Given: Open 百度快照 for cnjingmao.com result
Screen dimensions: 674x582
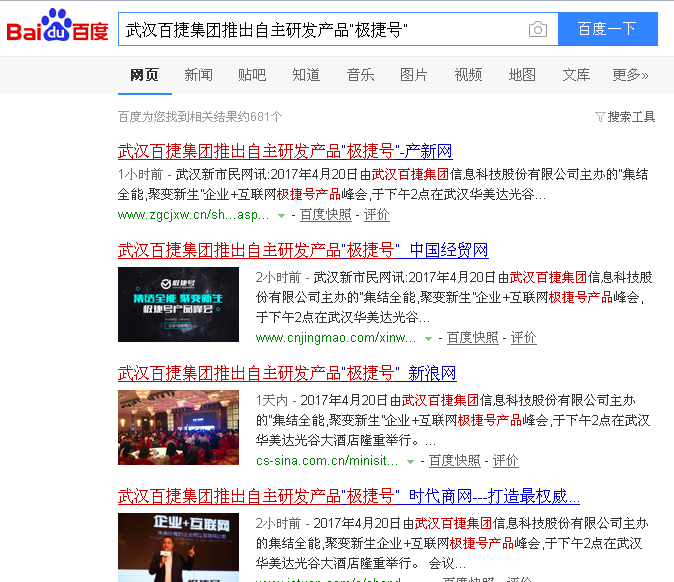Looking at the screenshot, I should (472, 338).
